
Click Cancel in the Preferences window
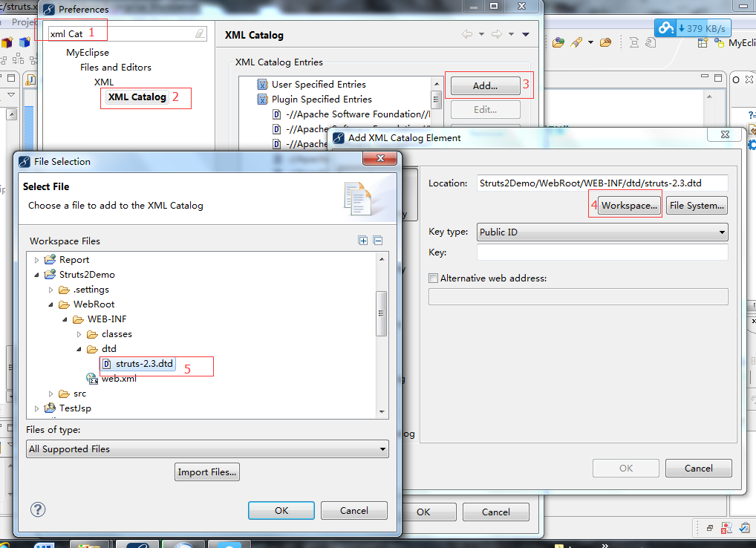495,512
